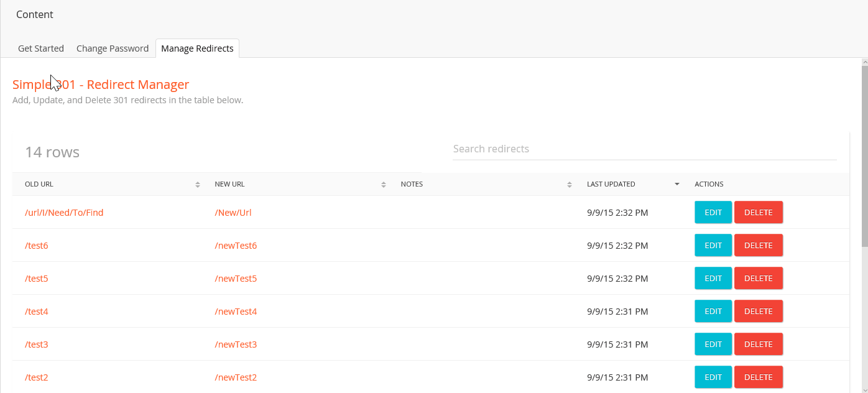Click the NEW URL column header
This screenshot has width=868, height=393.
[x=229, y=185]
